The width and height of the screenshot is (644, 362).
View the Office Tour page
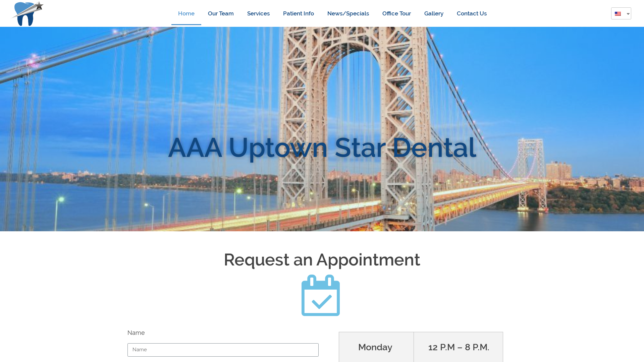pyautogui.click(x=396, y=13)
